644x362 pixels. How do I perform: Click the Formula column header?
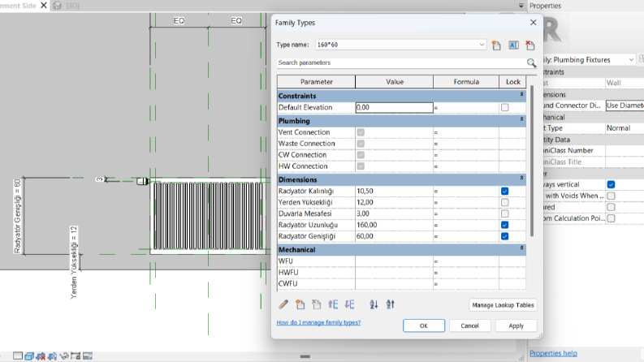click(466, 82)
